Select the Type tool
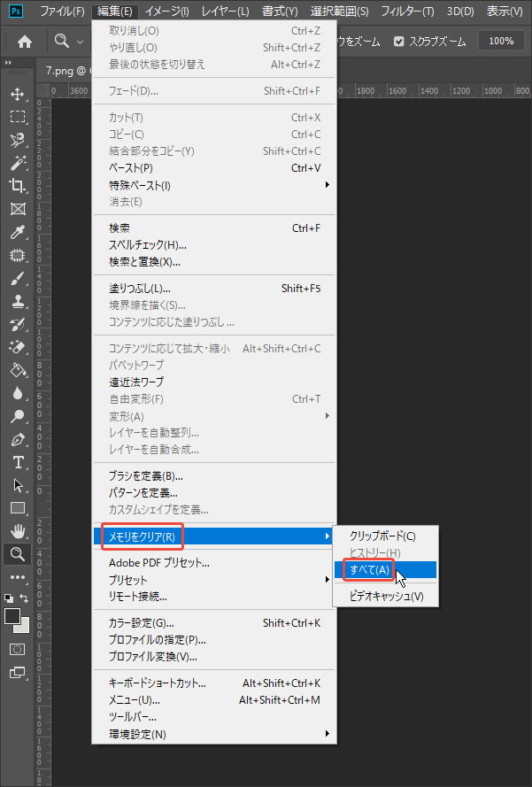Screen dimensions: 532x787 click(x=18, y=463)
